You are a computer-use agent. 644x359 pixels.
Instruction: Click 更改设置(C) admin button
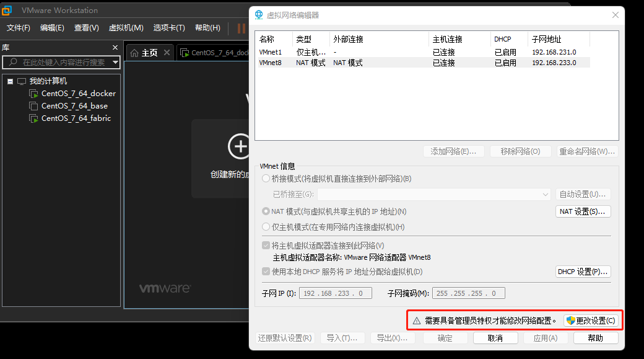pyautogui.click(x=591, y=321)
